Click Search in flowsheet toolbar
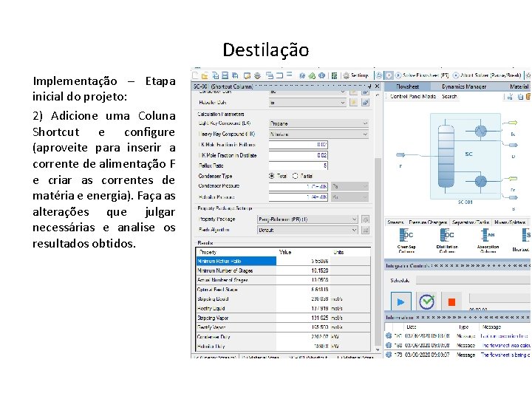The width and height of the screenshot is (532, 399). (449, 97)
